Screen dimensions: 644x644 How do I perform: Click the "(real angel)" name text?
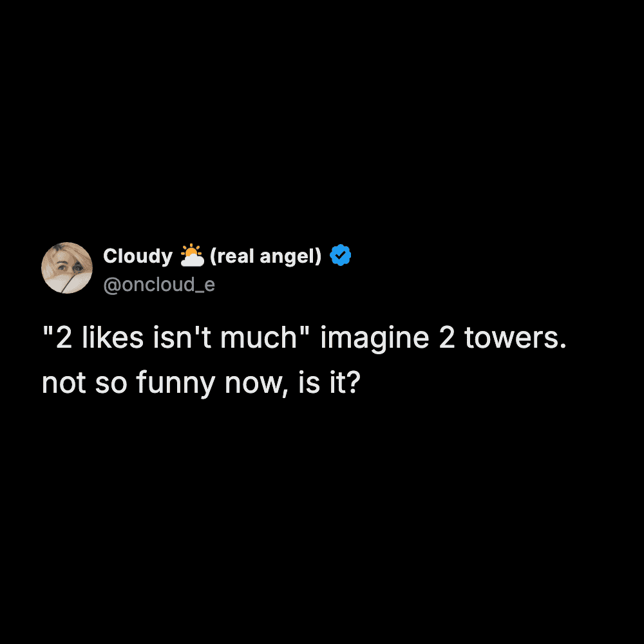coord(265,256)
